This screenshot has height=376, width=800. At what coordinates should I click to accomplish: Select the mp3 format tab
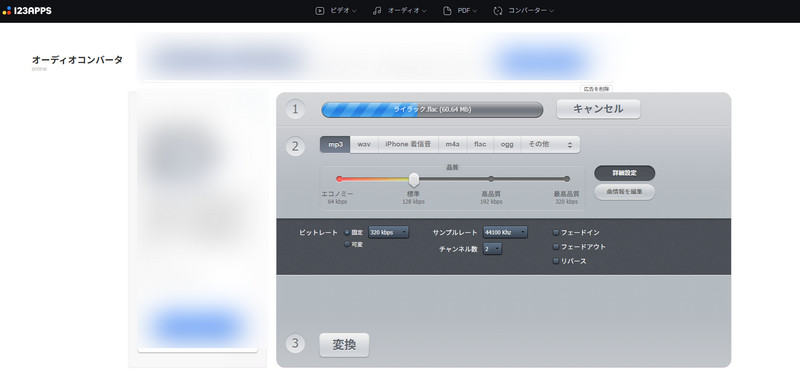(335, 144)
